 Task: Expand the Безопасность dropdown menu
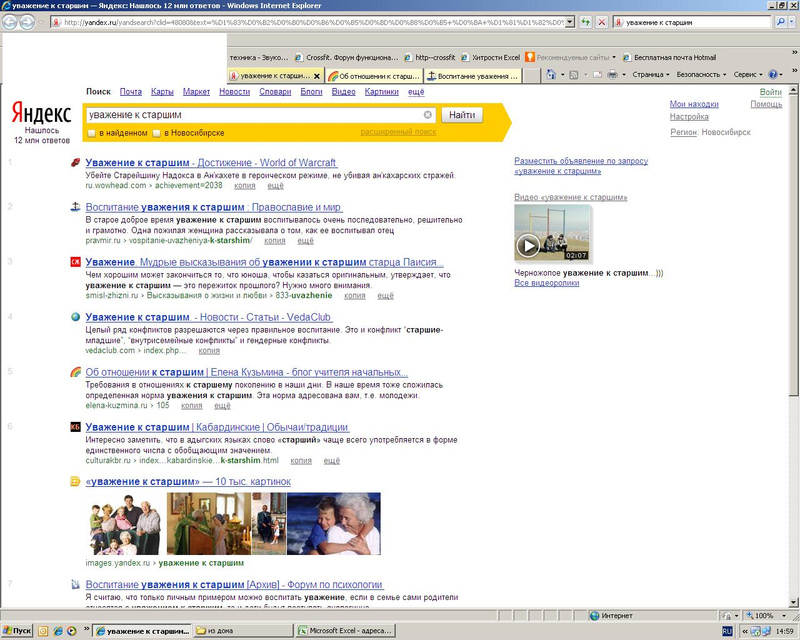(700, 75)
